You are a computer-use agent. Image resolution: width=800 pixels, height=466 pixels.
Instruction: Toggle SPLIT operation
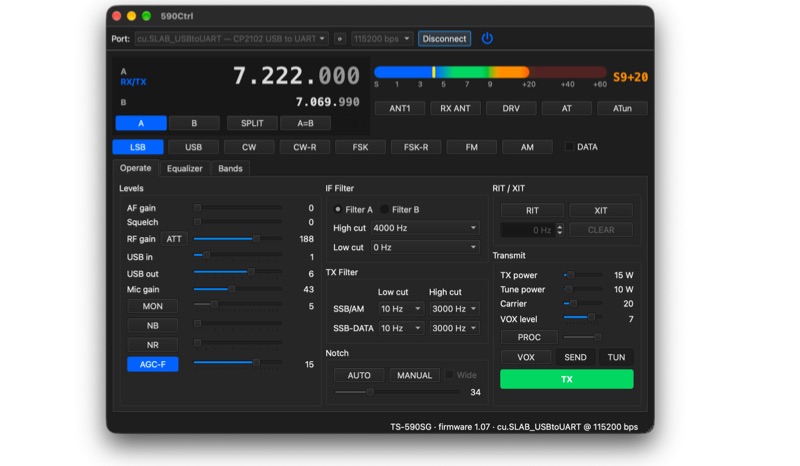pyautogui.click(x=252, y=123)
